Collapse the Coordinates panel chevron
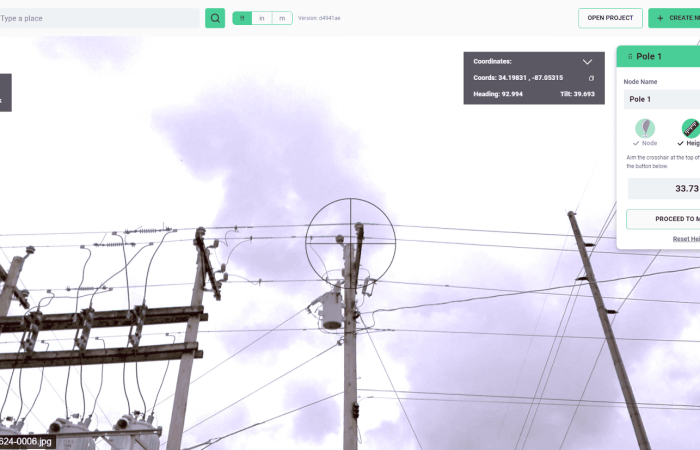The width and height of the screenshot is (700, 450). 587,62
